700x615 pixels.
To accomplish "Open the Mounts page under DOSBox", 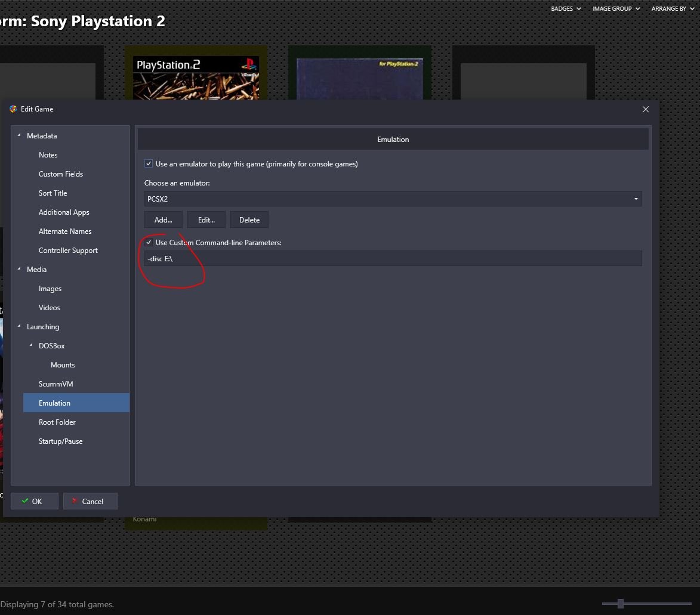I will pyautogui.click(x=63, y=365).
